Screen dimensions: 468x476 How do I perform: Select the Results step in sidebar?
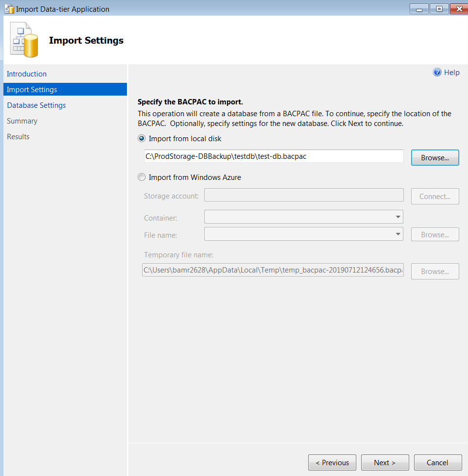coord(18,137)
